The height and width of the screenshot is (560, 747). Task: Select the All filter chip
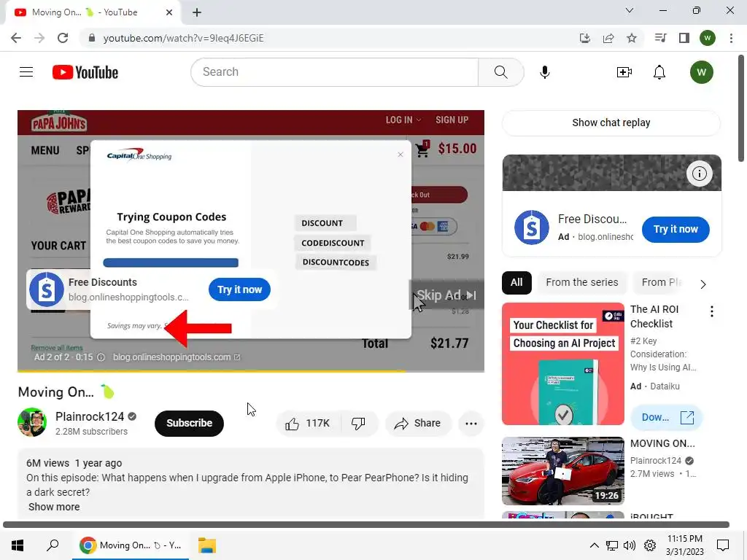pos(516,282)
